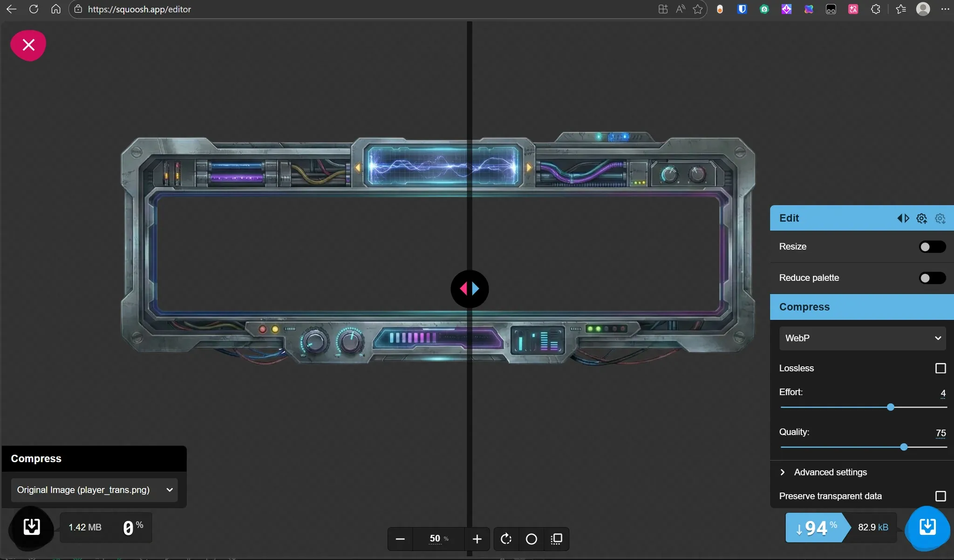This screenshot has height=560, width=954.
Task: Download the compressed WebP image
Action: pyautogui.click(x=927, y=527)
